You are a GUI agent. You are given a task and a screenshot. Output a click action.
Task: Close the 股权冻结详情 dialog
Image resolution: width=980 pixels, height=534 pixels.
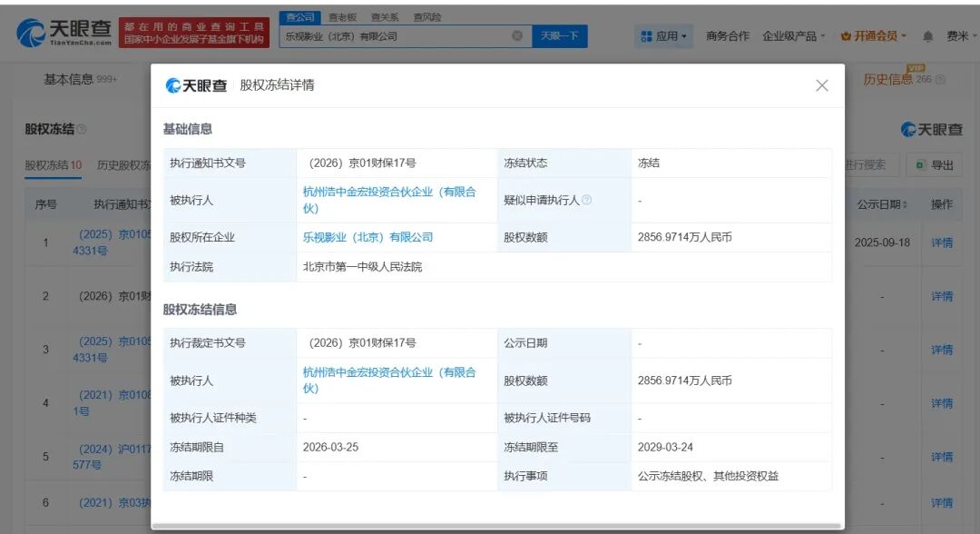coord(821,85)
